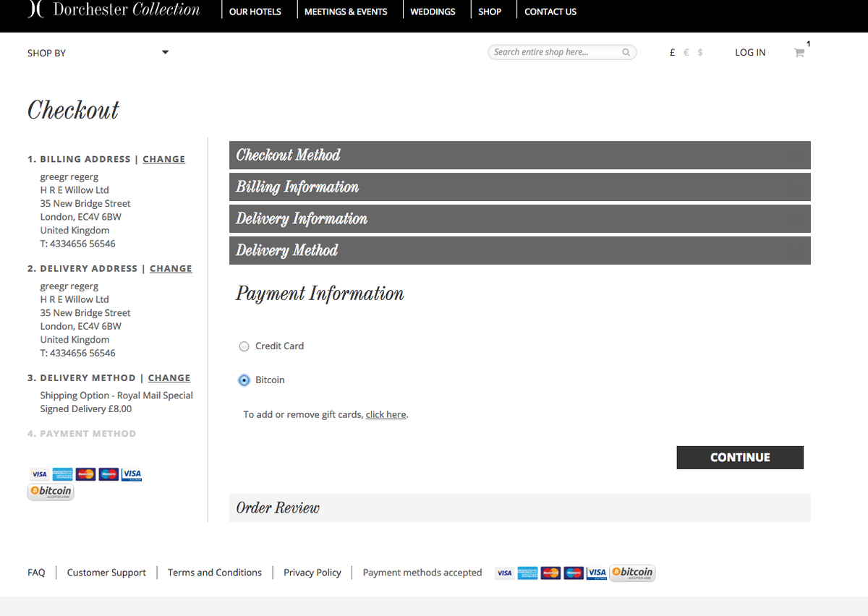
Task: Click the Checkout page title
Action: [73, 110]
